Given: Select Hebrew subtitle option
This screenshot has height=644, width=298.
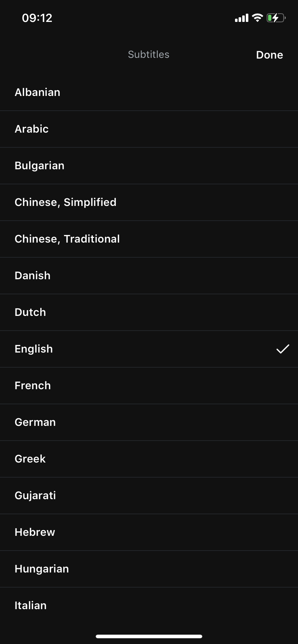Looking at the screenshot, I should 149,532.
